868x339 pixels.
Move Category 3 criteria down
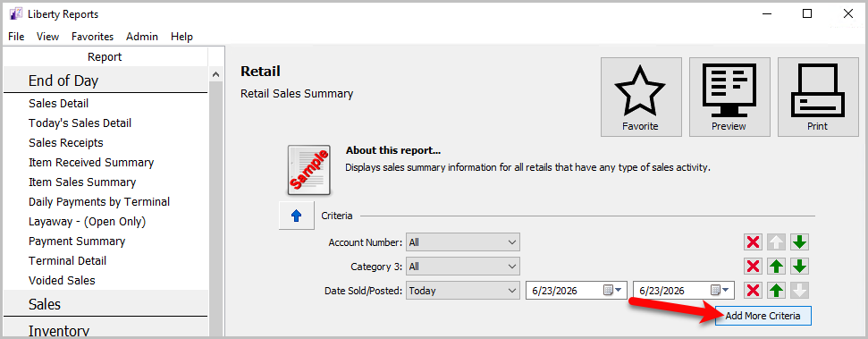799,267
